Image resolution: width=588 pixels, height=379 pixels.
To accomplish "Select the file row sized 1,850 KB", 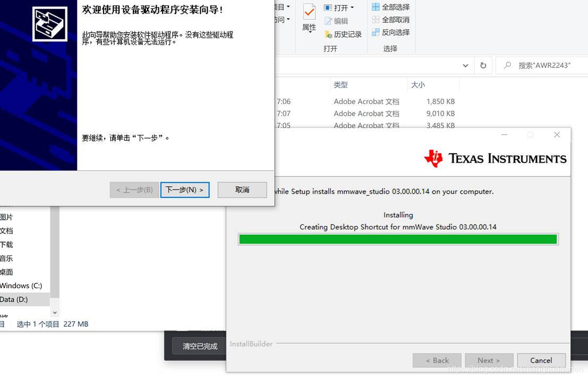I will [x=365, y=101].
